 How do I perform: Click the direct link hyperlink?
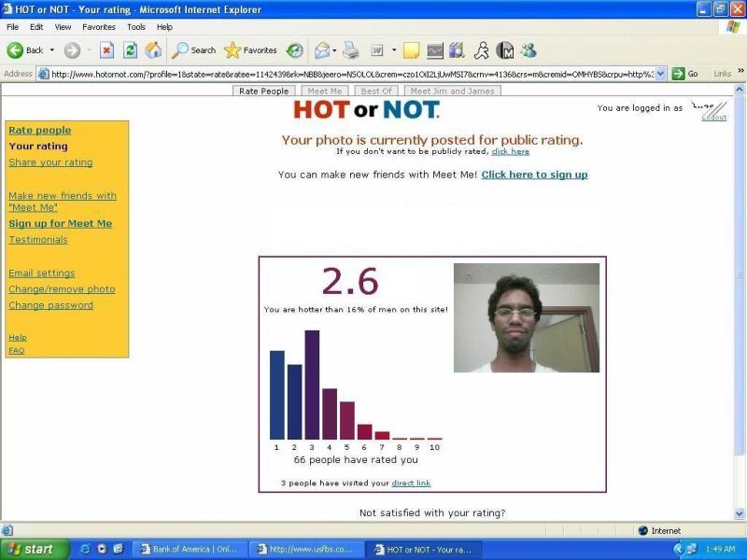[x=411, y=483]
